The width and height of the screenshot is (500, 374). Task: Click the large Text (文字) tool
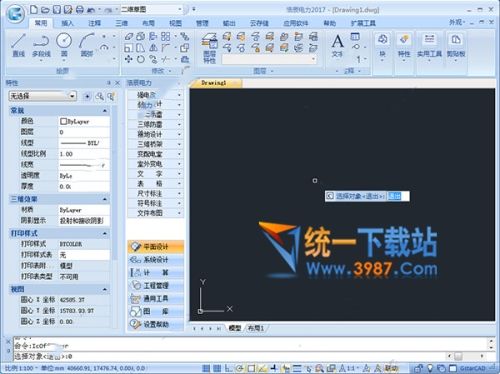click(x=337, y=45)
